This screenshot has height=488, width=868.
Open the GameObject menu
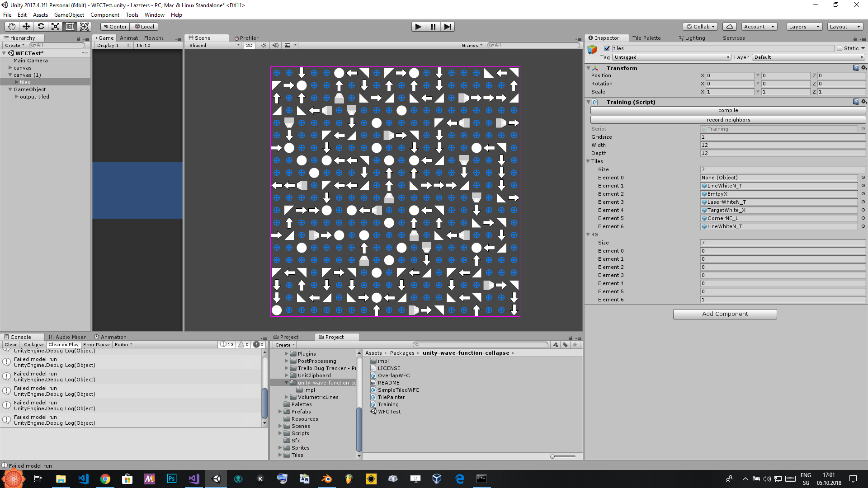click(x=69, y=15)
